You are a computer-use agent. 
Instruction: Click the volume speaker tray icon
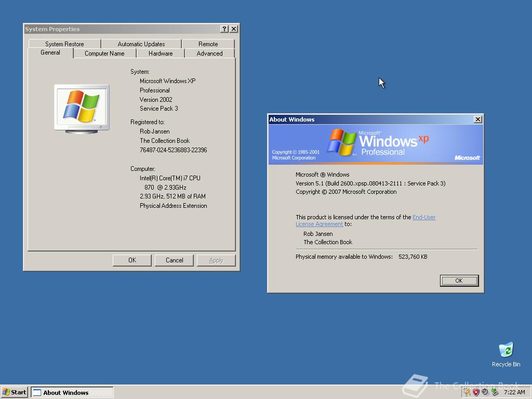coord(485,392)
